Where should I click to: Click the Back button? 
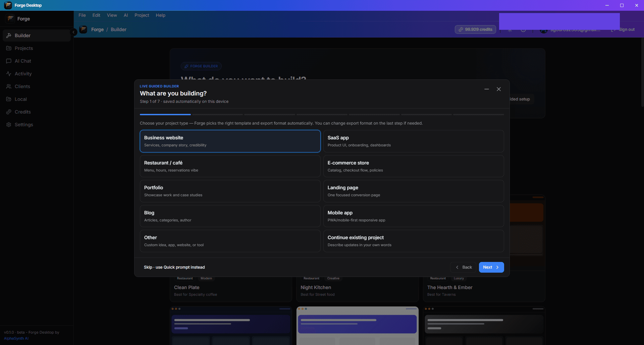click(463, 267)
